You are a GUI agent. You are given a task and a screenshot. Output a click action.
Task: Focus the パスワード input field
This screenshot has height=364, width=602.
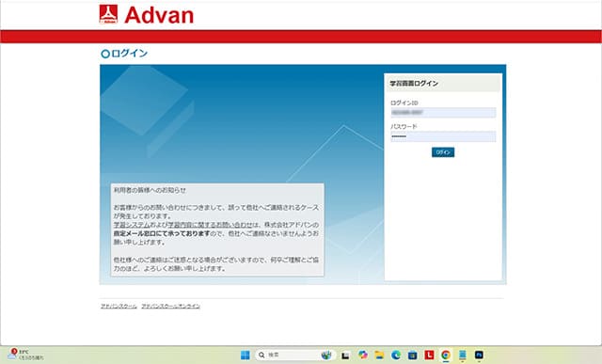[443, 136]
